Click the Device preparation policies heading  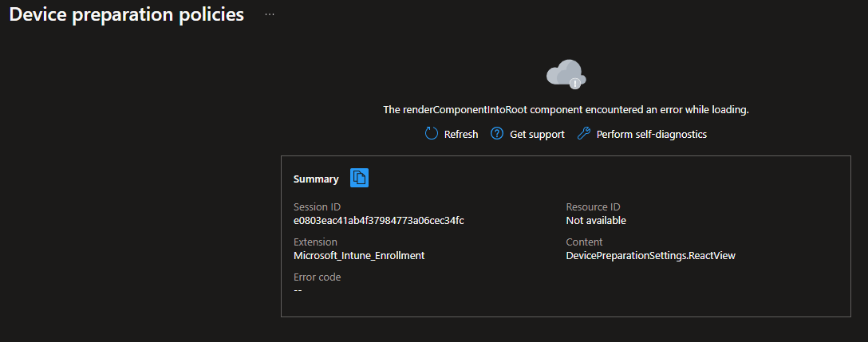pos(127,15)
